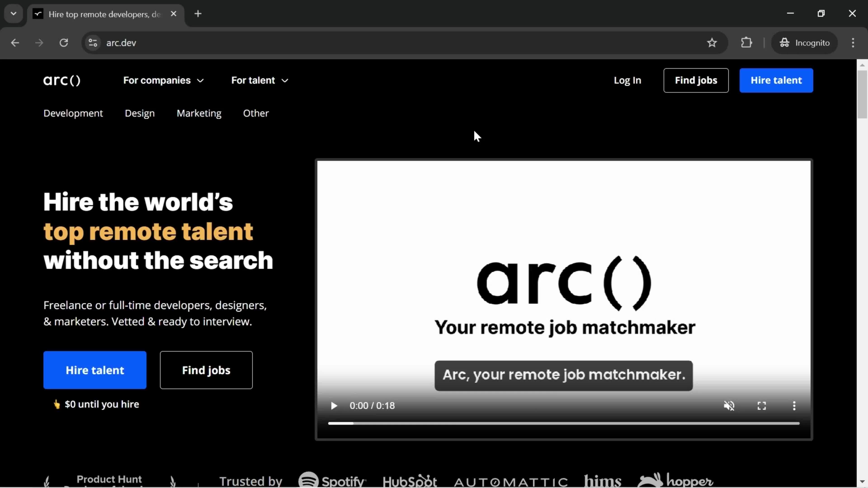The image size is (868, 488).
Task: Open the Marketing category
Action: coord(199,113)
